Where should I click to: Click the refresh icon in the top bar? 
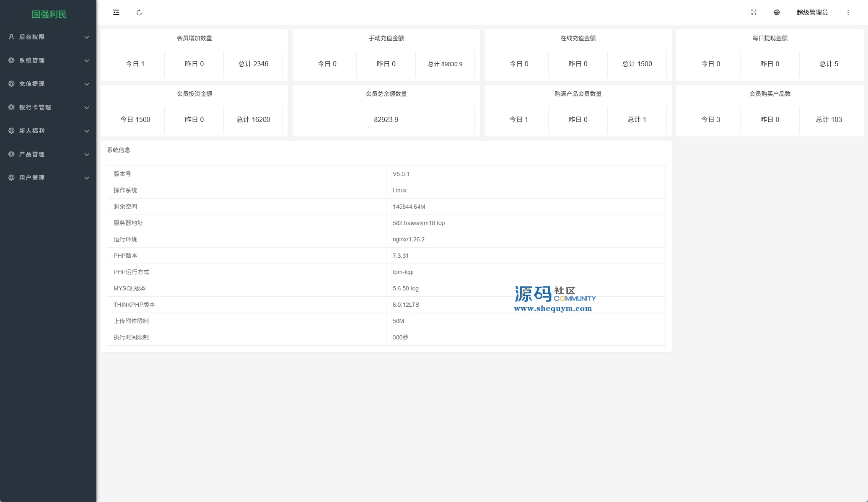click(x=139, y=13)
